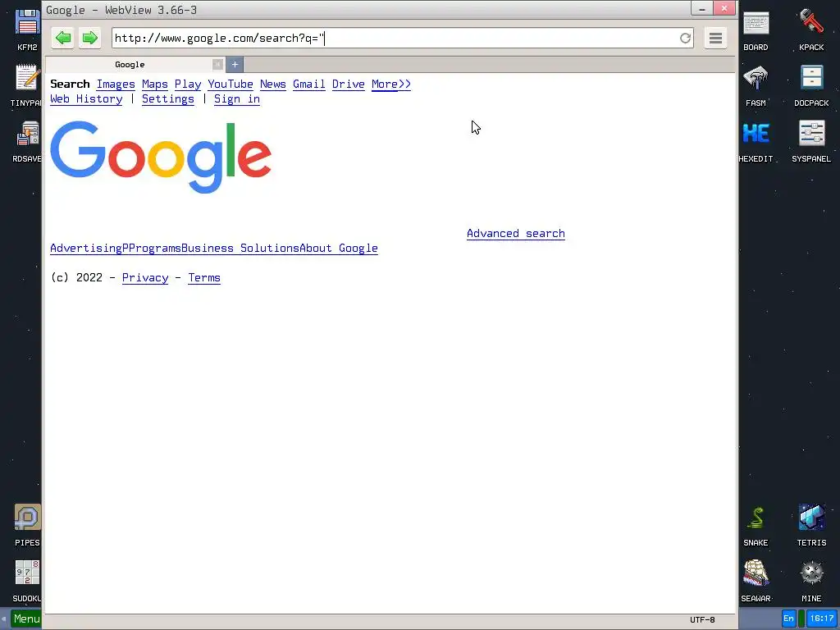Viewport: 840px width, 630px height.
Task: Open a new tab with plus button
Action: (x=235, y=64)
